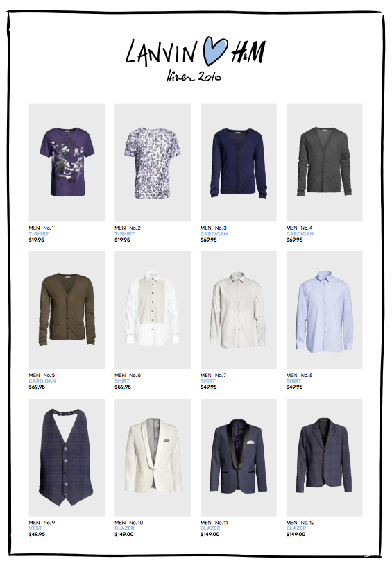This screenshot has width=392, height=570.
Task: Follow the T-SHIRT link under No. 1
Action: pos(39,234)
